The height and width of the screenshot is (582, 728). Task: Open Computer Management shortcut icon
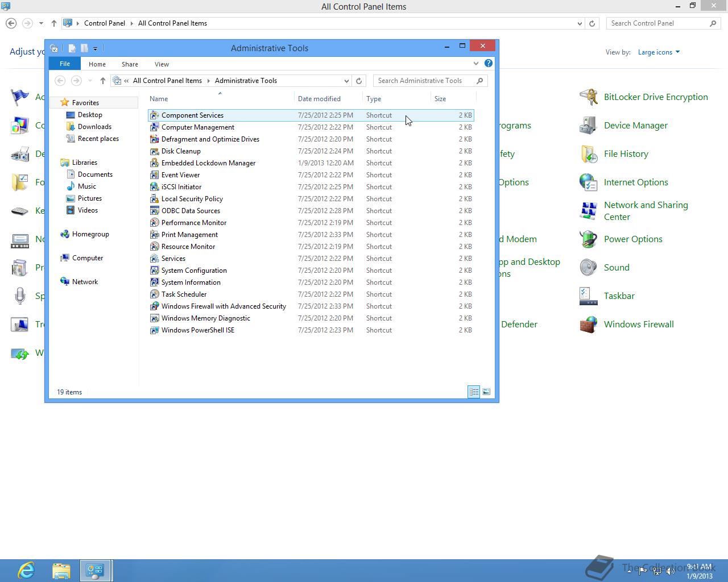(x=154, y=127)
